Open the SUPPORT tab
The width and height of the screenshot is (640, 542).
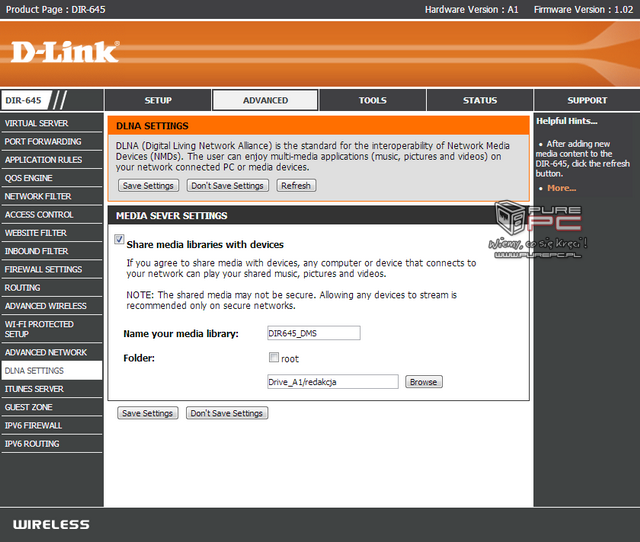coord(587,100)
